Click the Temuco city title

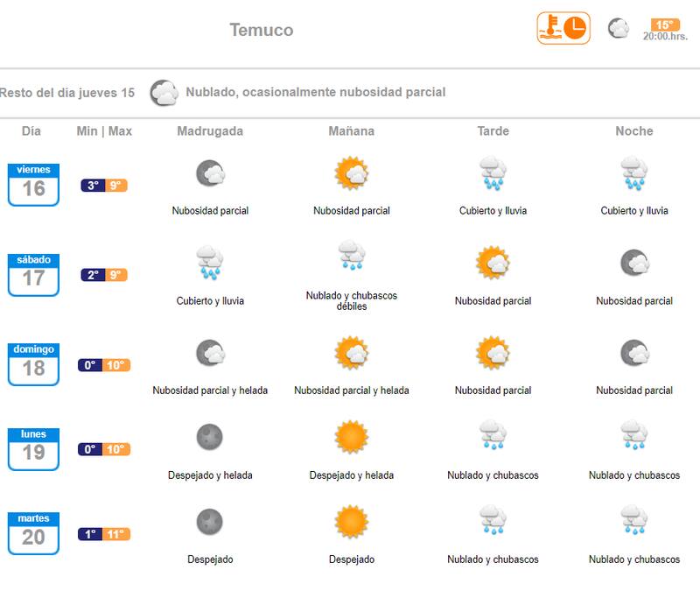coord(262,30)
